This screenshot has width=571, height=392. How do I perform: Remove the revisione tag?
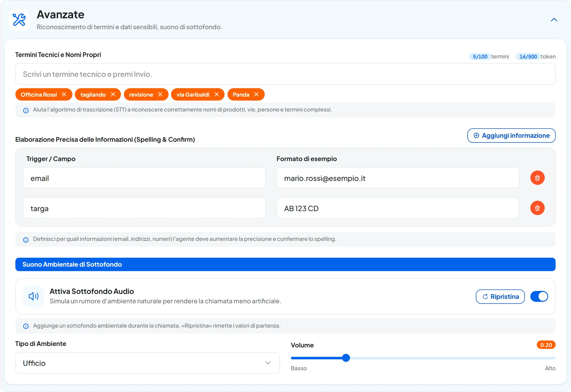coord(160,94)
